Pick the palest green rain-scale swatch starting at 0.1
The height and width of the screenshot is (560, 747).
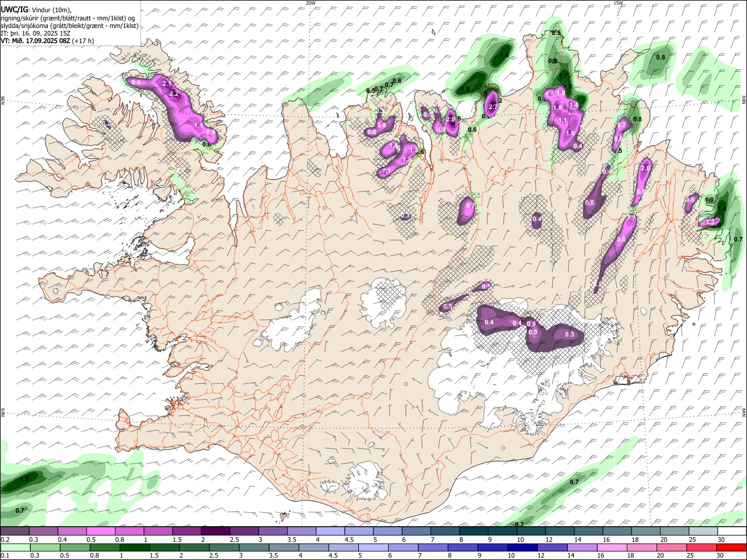click(15, 548)
